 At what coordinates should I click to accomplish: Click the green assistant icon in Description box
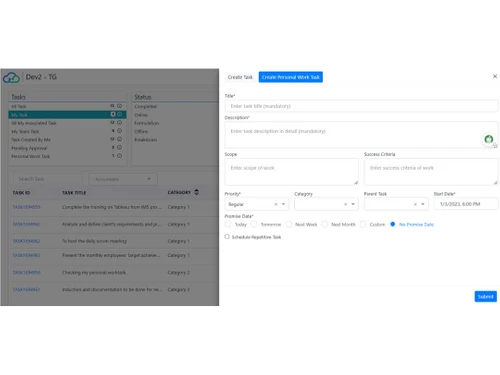489,139
